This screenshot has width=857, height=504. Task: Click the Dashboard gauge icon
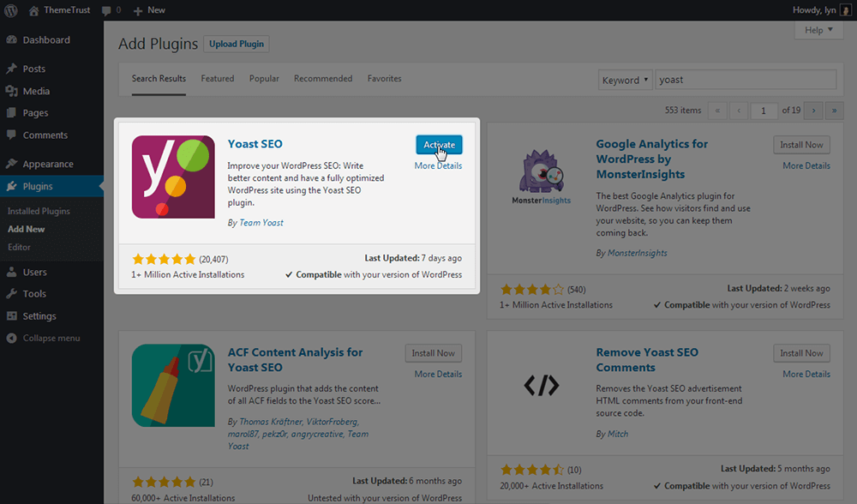11,40
